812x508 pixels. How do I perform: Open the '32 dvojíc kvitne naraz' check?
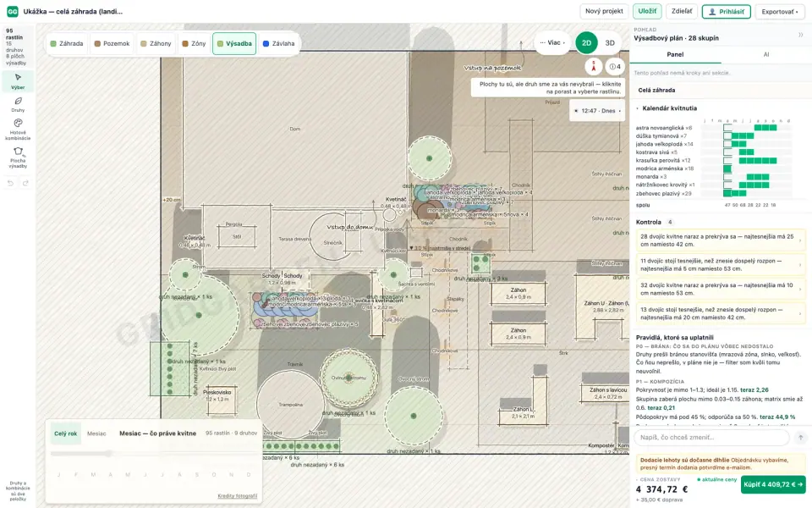click(721, 290)
